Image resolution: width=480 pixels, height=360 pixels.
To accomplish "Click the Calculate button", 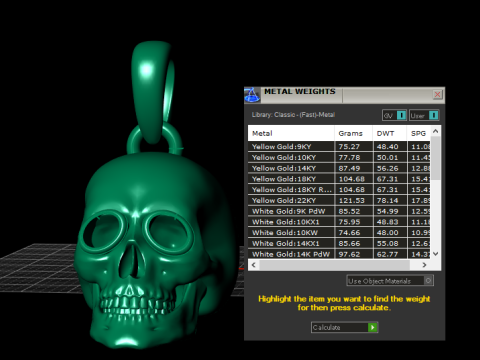I will point(344,327).
